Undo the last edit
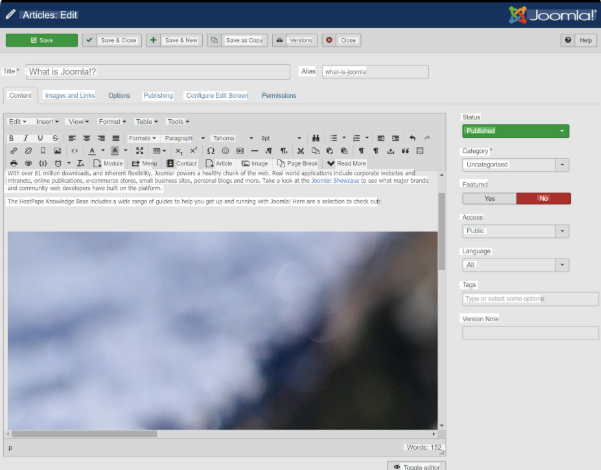 point(412,138)
